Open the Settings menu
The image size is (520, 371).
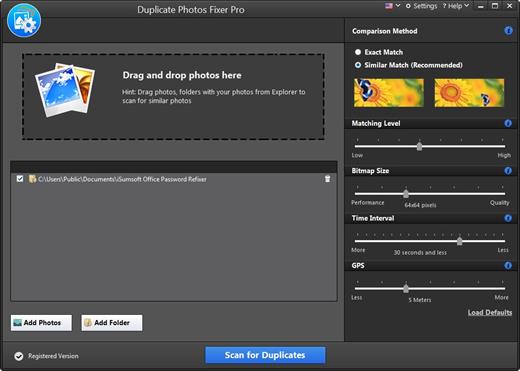(x=421, y=6)
